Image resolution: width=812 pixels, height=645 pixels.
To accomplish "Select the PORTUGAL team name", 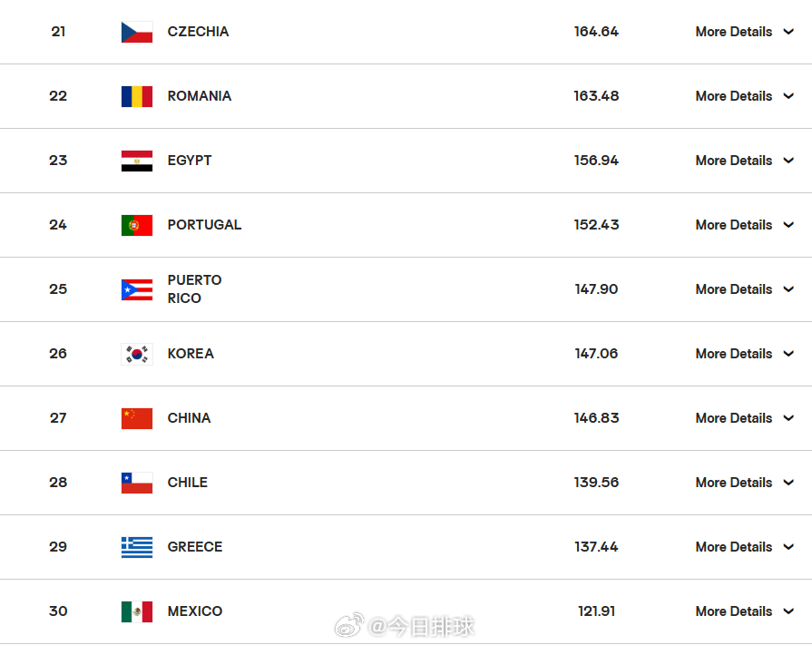I will pyautogui.click(x=204, y=225).
